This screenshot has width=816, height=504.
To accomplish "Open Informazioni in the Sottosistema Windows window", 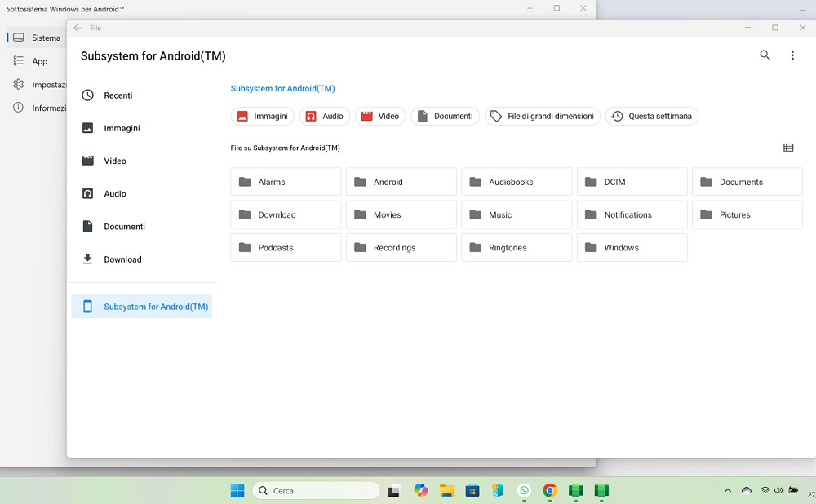I will 37,108.
